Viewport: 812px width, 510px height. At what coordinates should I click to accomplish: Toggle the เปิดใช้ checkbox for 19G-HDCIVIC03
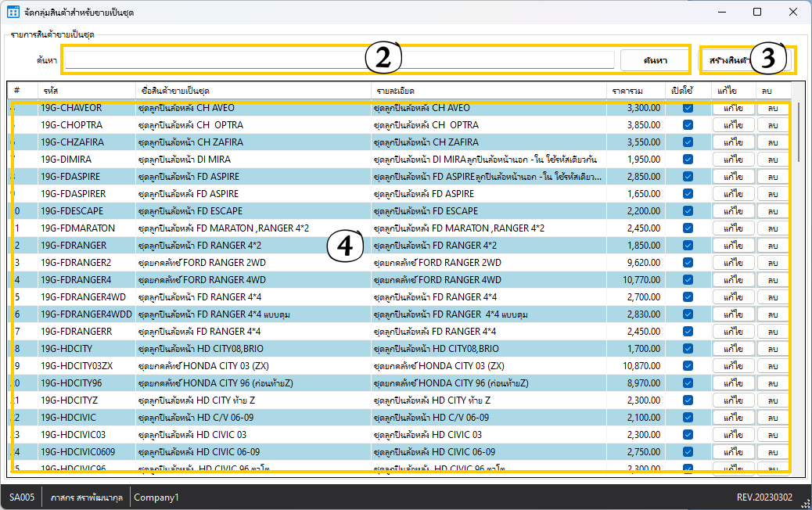[688, 435]
